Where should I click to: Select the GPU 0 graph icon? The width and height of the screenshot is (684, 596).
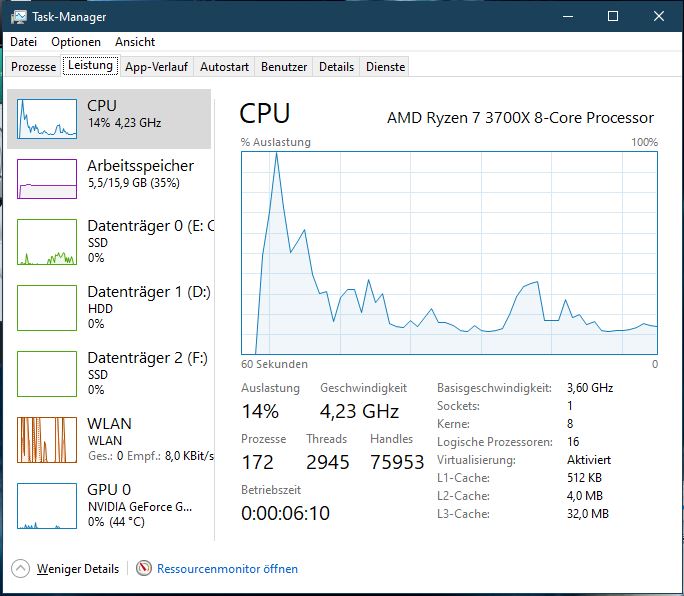[47, 506]
